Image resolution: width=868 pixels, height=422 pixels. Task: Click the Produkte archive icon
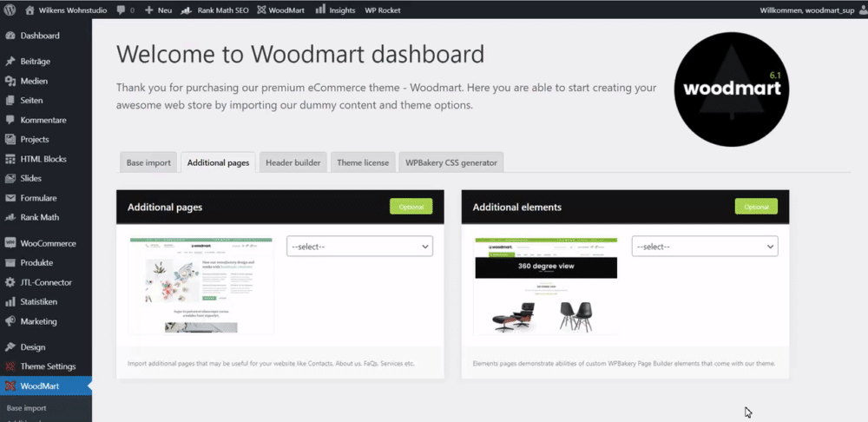pos(10,262)
